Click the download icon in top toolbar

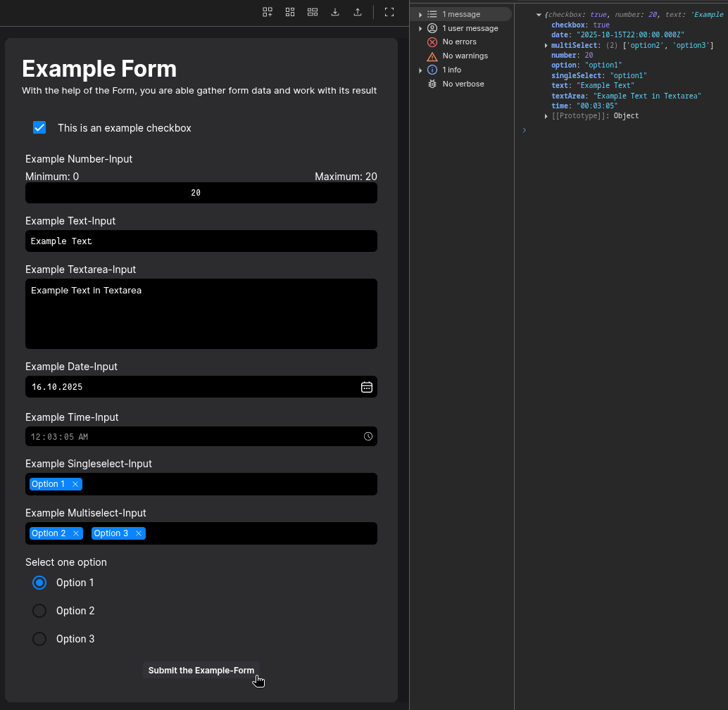click(x=335, y=12)
